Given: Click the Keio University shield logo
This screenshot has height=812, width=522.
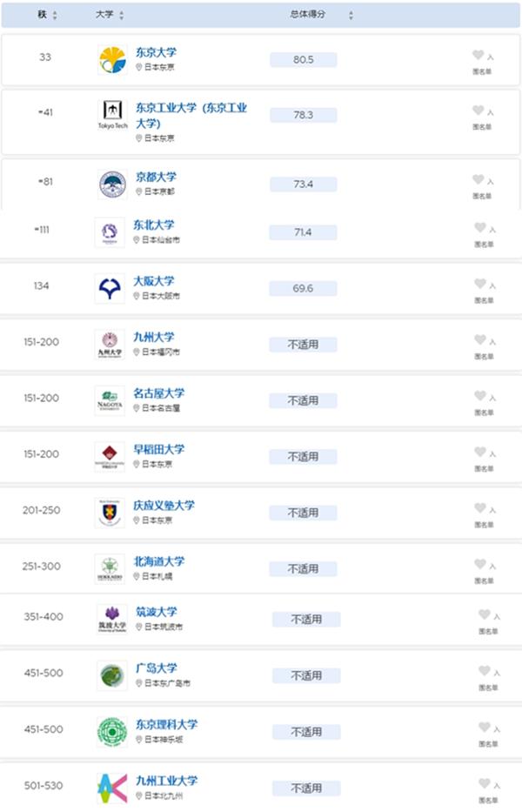Looking at the screenshot, I should (110, 513).
